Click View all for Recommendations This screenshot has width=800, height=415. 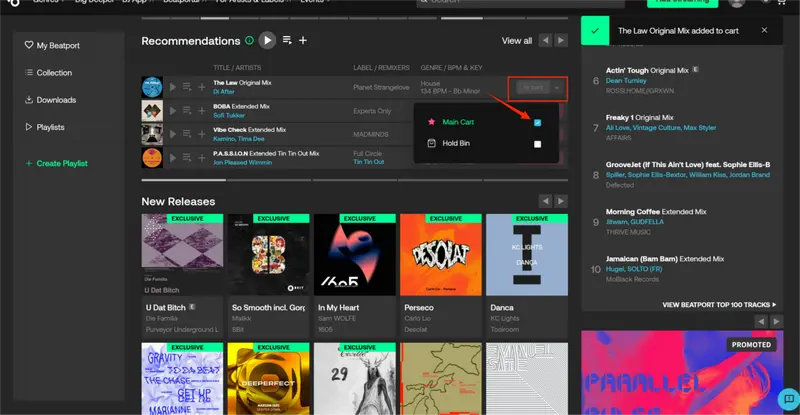pyautogui.click(x=516, y=41)
